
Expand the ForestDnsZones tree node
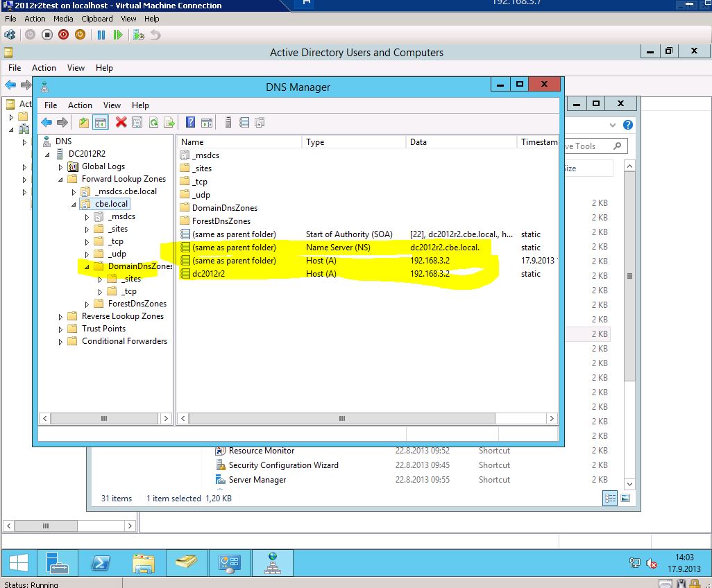pyautogui.click(x=87, y=304)
